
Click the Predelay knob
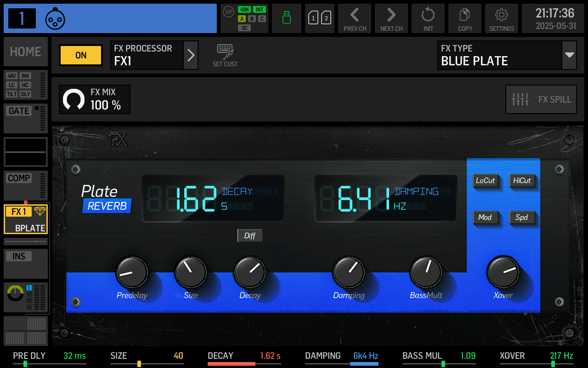pyautogui.click(x=132, y=272)
